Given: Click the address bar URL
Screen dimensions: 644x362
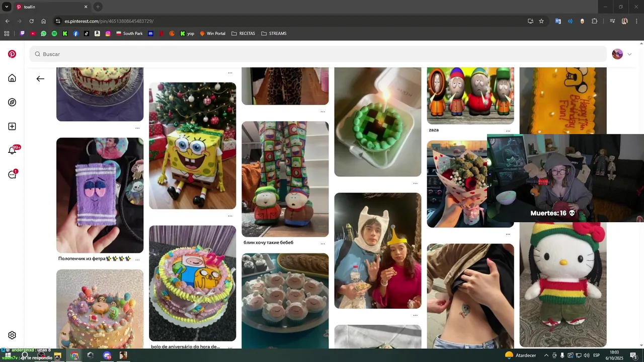Looking at the screenshot, I should tap(109, 21).
